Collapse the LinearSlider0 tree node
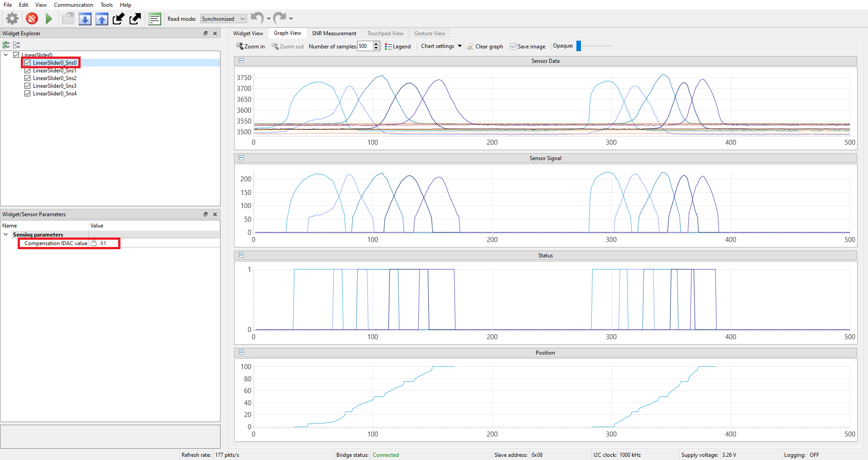 [6, 55]
